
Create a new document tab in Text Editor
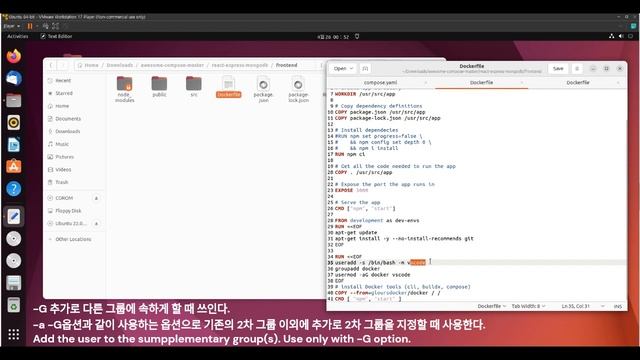pos(365,69)
